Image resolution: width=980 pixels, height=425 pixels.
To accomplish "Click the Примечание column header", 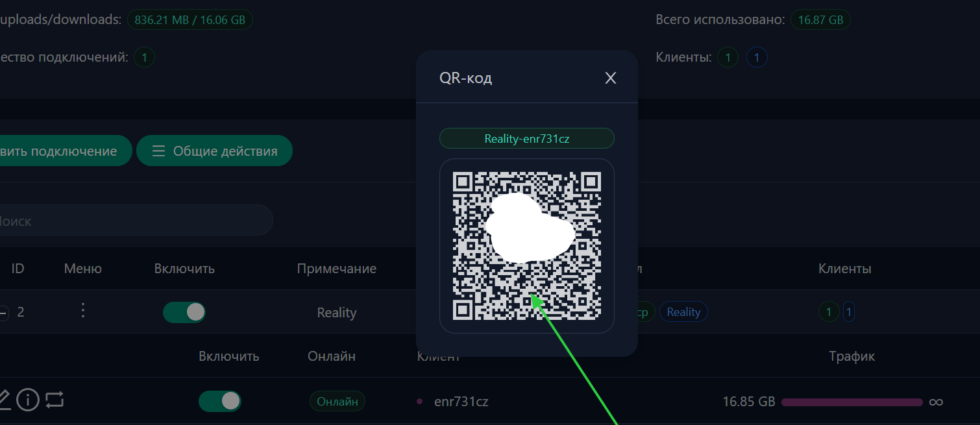I will (x=337, y=269).
